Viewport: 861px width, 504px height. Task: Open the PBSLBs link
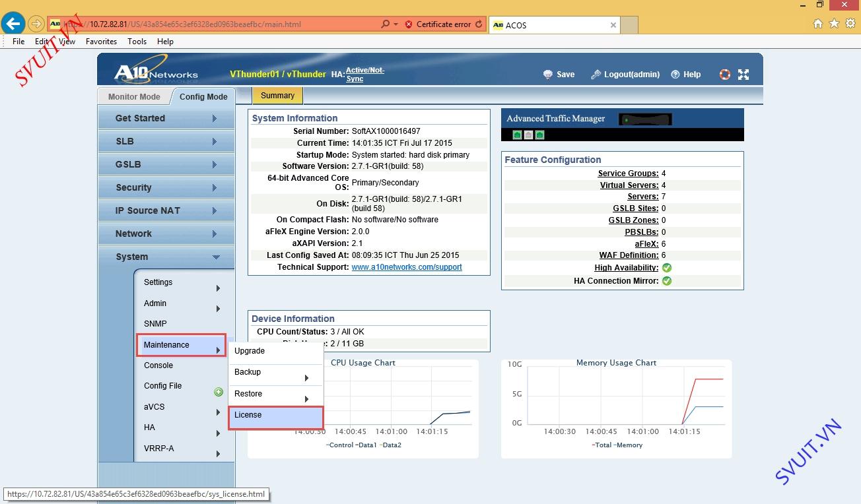pos(641,232)
